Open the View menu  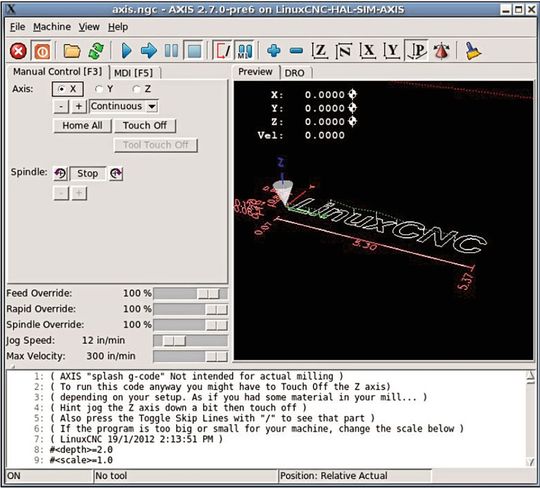[89, 27]
